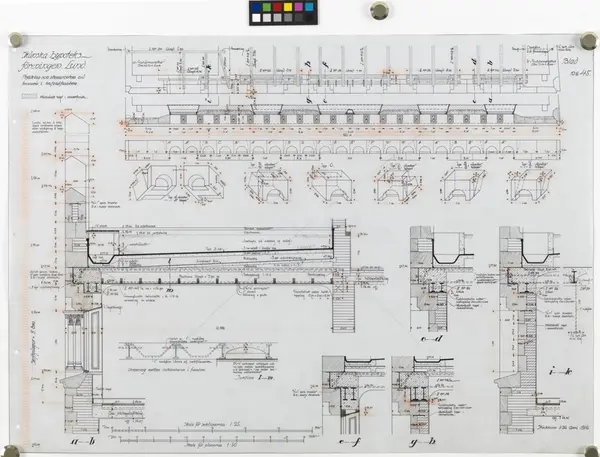Select the 'i—k' section label

(560, 371)
